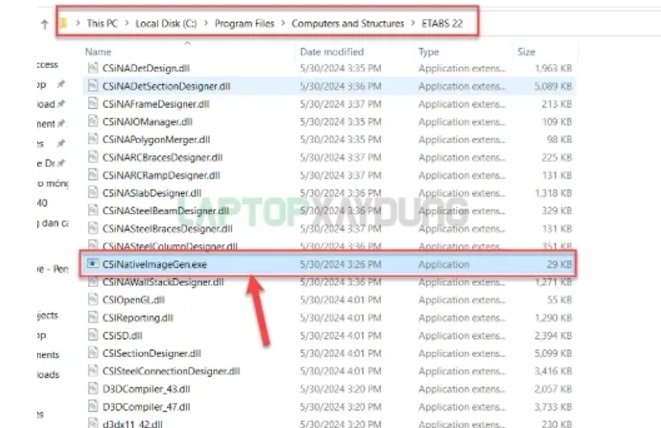This screenshot has height=428, width=661.
Task: Click the folder icon in address bar
Action: tap(63, 23)
